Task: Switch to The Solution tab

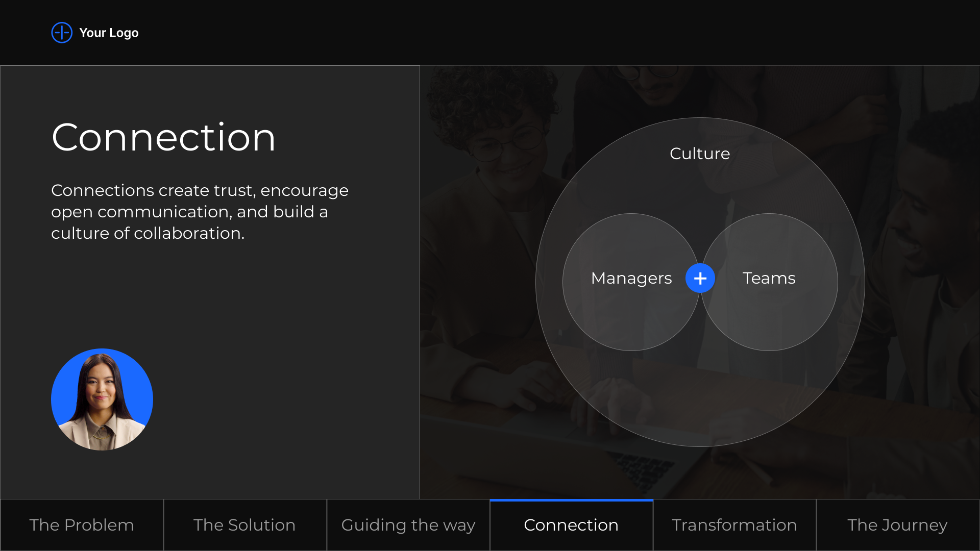Action: click(244, 525)
